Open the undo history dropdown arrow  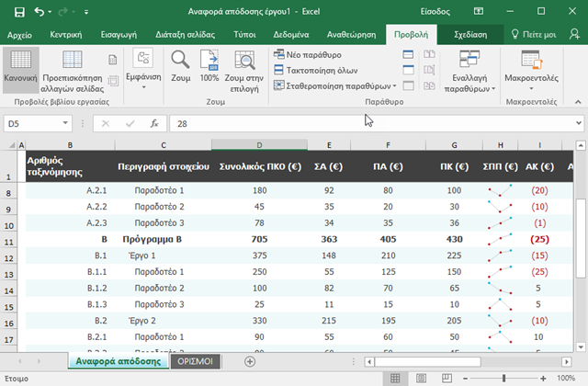pos(50,12)
